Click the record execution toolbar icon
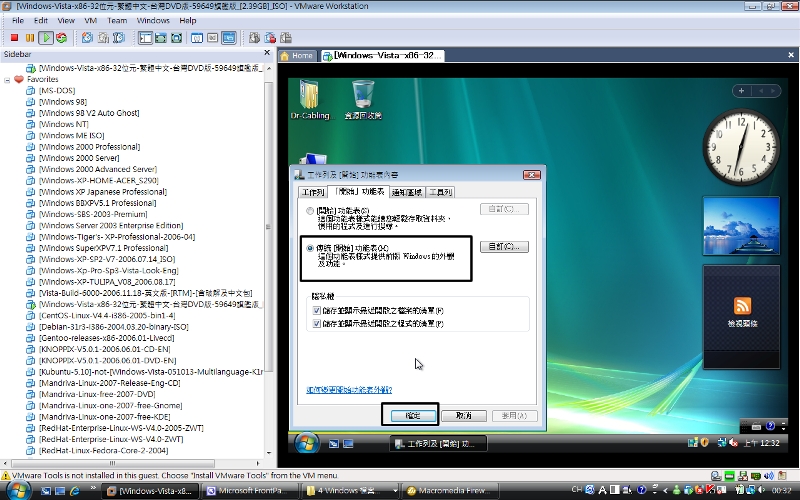800x500 pixels. pos(270,38)
